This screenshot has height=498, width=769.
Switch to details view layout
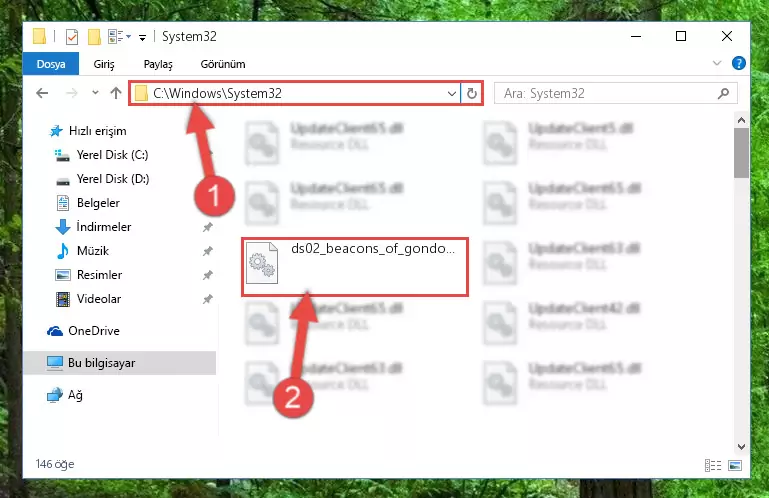click(713, 465)
